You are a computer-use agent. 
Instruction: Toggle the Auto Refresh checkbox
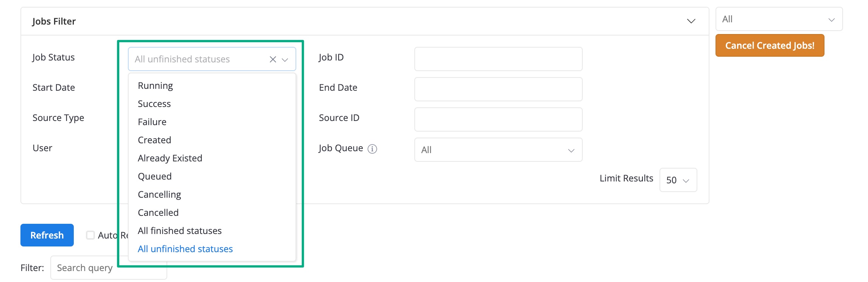(x=90, y=235)
